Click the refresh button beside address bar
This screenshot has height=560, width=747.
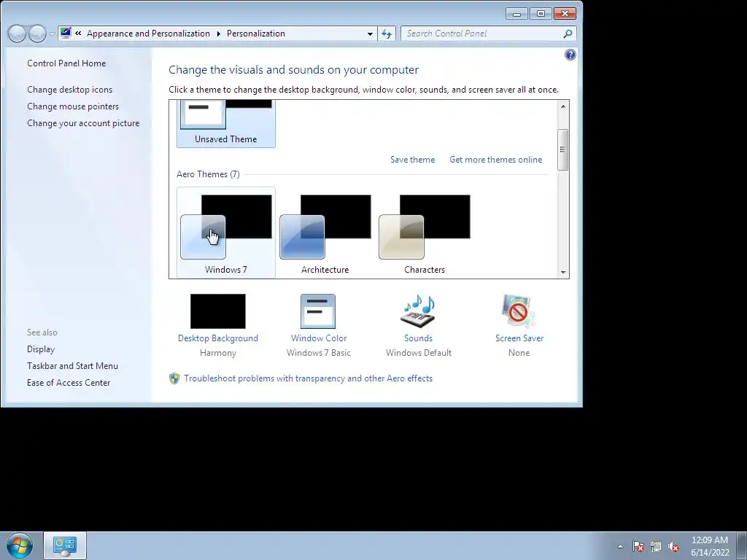click(x=387, y=34)
